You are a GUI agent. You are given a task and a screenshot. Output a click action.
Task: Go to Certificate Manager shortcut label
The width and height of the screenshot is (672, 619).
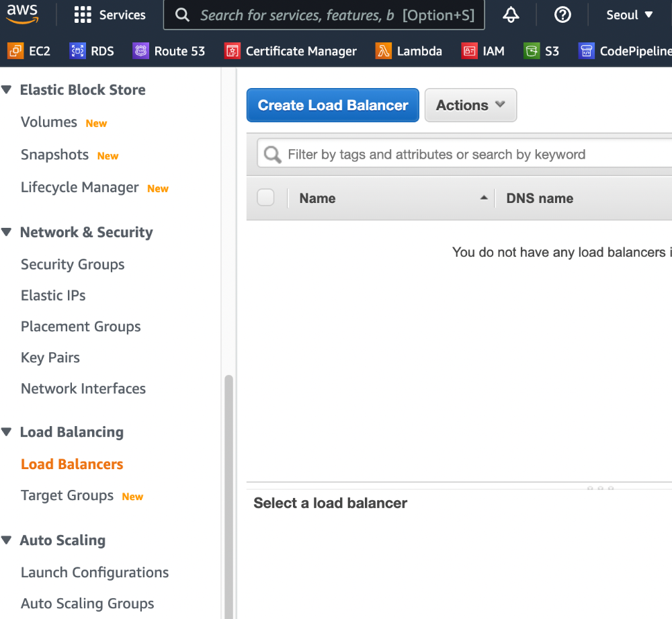(x=301, y=51)
